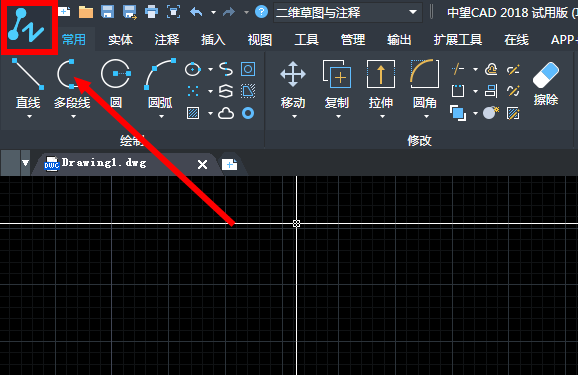Select the 直线 line tool

(28, 83)
